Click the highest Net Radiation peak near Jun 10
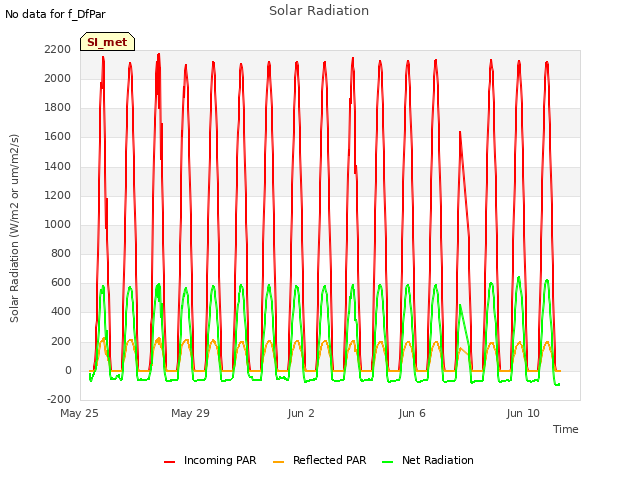640x480 pixels. [519, 278]
